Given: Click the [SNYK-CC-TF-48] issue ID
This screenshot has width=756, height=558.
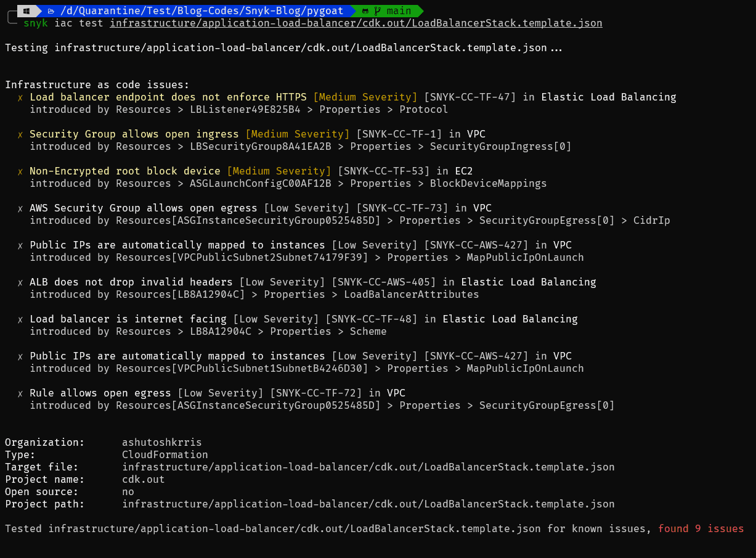Looking at the screenshot, I should [372, 319].
